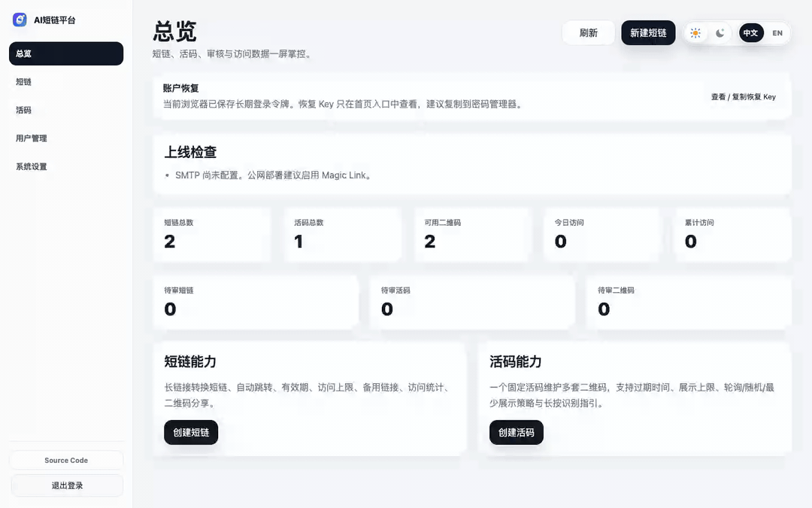Image resolution: width=812 pixels, height=508 pixels.
Task: Open 用户管理 in the sidebar
Action: click(x=66, y=138)
